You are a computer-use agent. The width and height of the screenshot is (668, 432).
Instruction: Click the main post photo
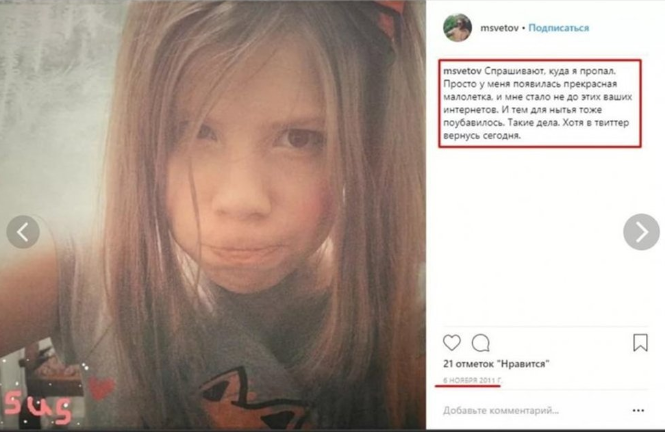click(213, 215)
